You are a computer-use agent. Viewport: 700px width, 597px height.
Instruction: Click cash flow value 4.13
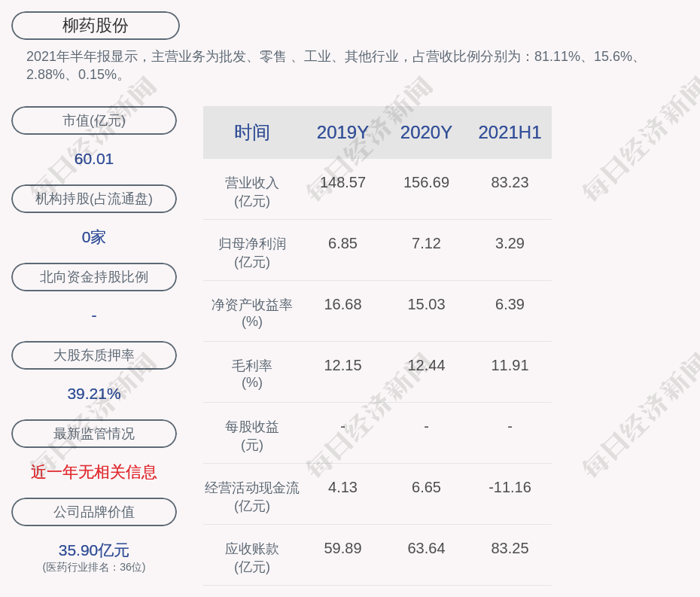(342, 488)
